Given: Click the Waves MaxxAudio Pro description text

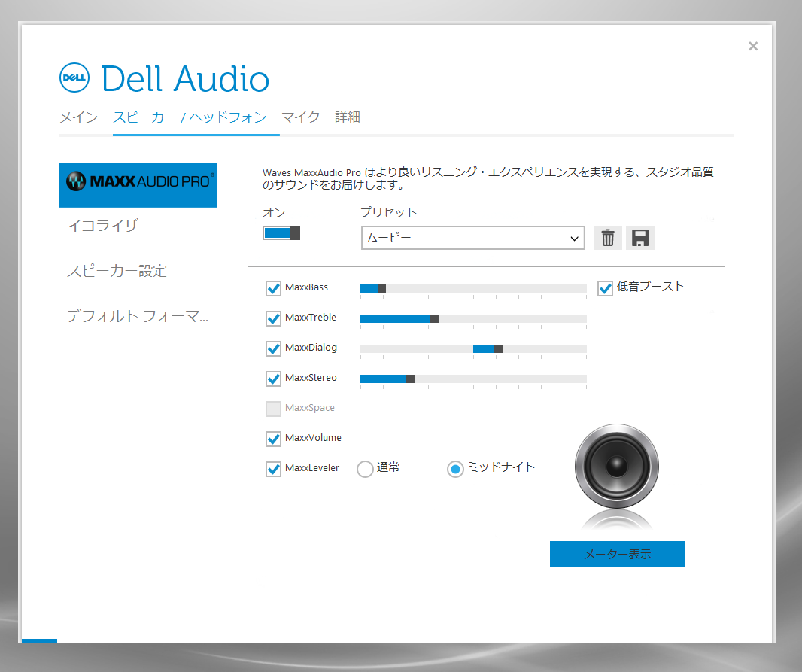Looking at the screenshot, I should [488, 178].
